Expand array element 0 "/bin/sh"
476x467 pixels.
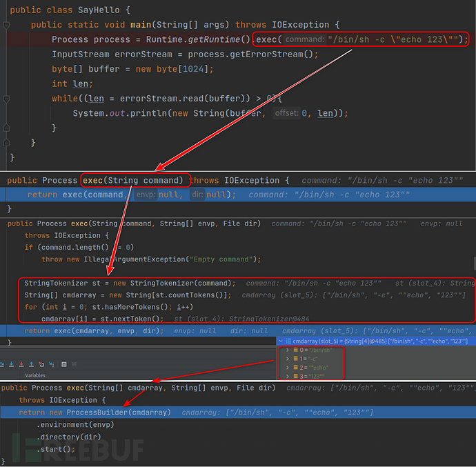point(288,350)
